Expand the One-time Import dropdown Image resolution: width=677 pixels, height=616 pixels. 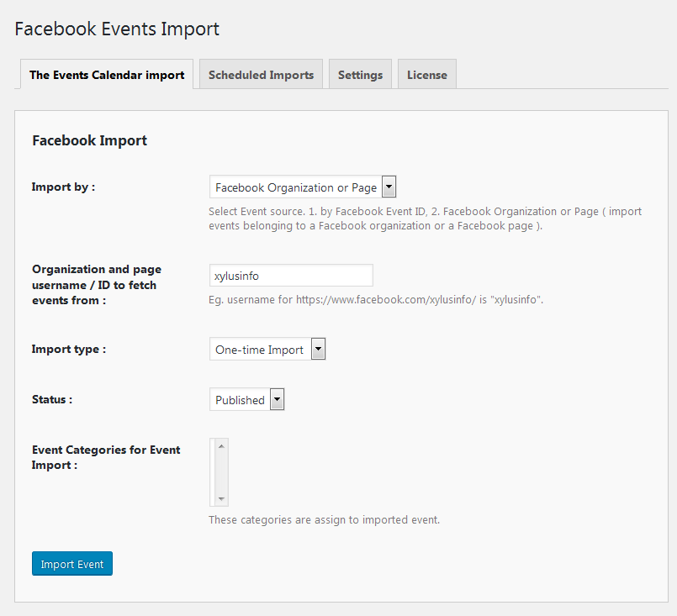click(267, 350)
